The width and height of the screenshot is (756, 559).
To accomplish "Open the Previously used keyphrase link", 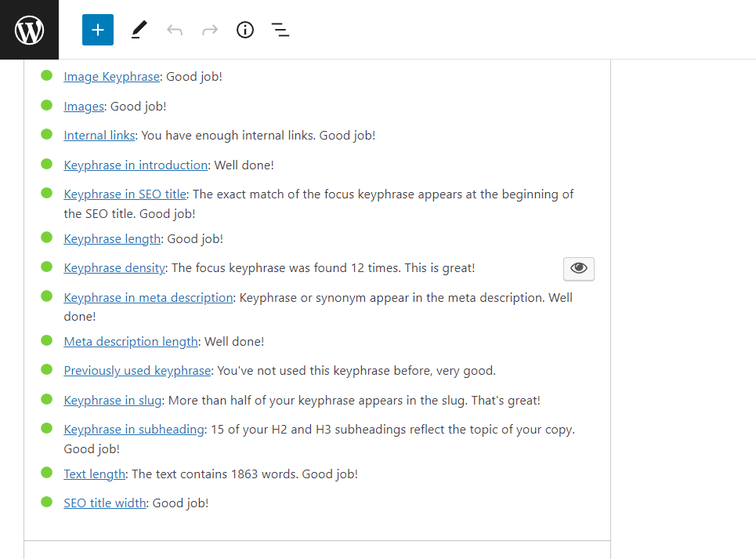I will (x=136, y=370).
